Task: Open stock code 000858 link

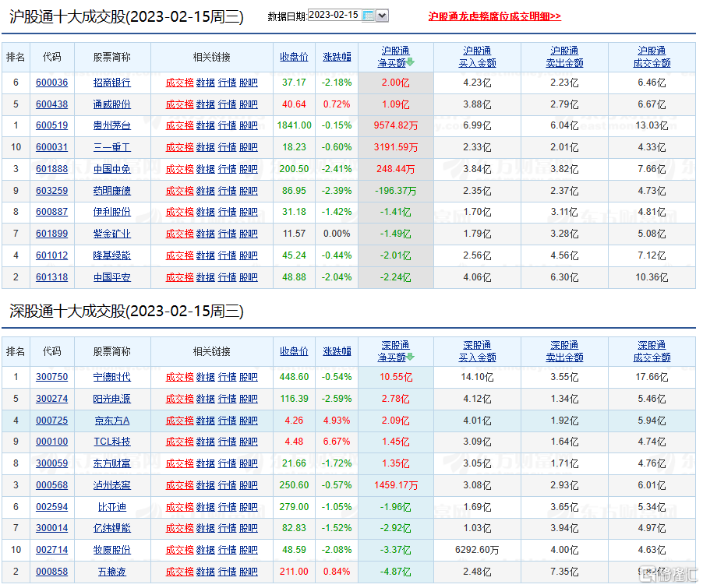Action: tap(52, 572)
